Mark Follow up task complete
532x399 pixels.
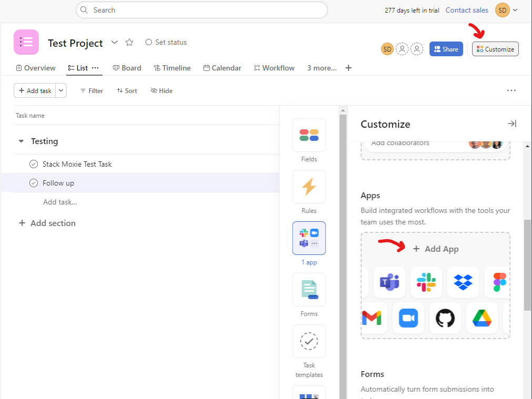pos(34,183)
